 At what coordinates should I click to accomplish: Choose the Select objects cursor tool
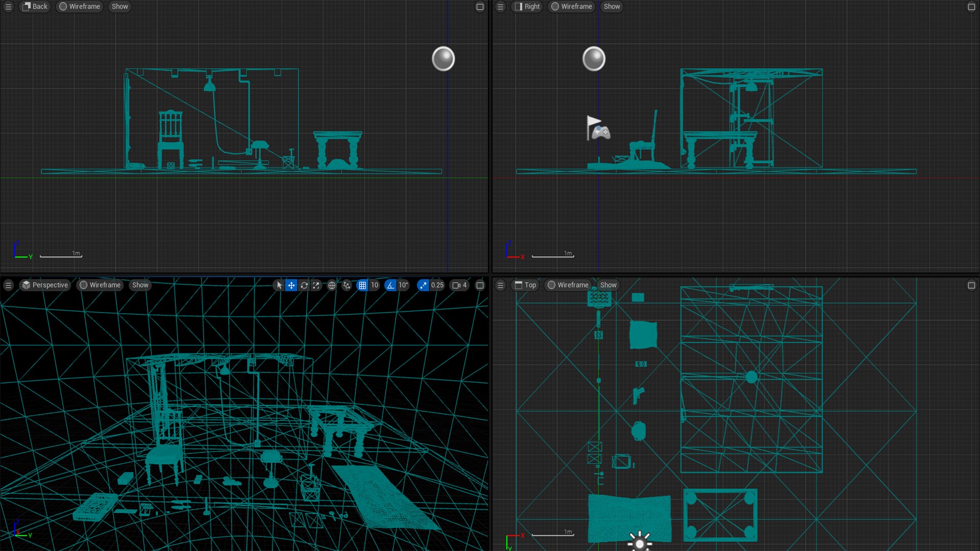pyautogui.click(x=279, y=285)
